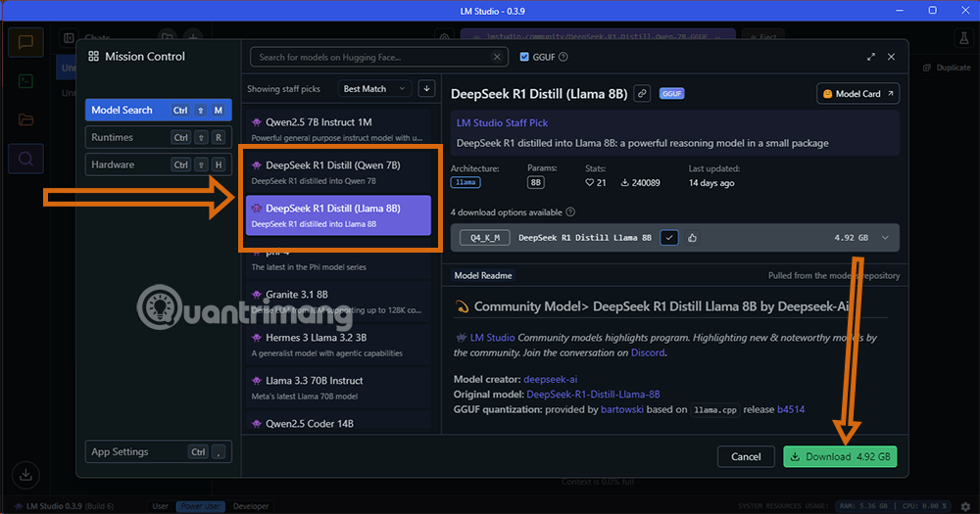Select Runtimes section
The height and width of the screenshot is (514, 980).
(158, 137)
